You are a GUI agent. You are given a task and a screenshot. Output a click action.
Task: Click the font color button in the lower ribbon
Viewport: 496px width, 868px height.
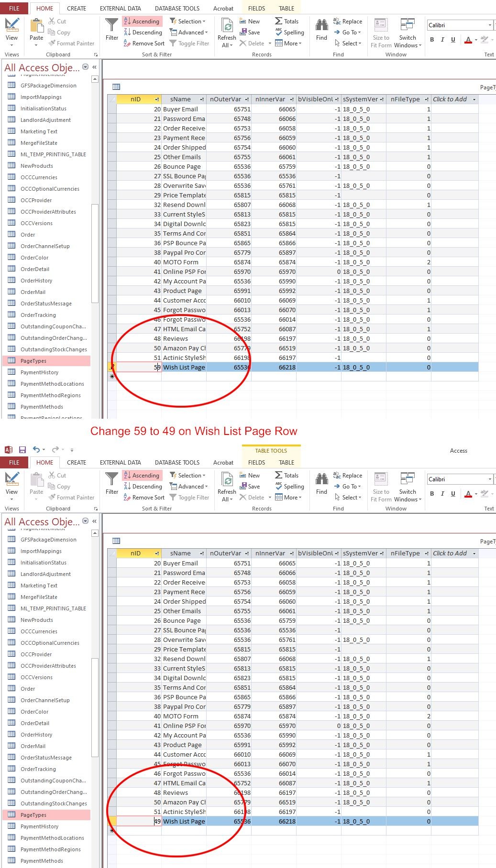[468, 494]
